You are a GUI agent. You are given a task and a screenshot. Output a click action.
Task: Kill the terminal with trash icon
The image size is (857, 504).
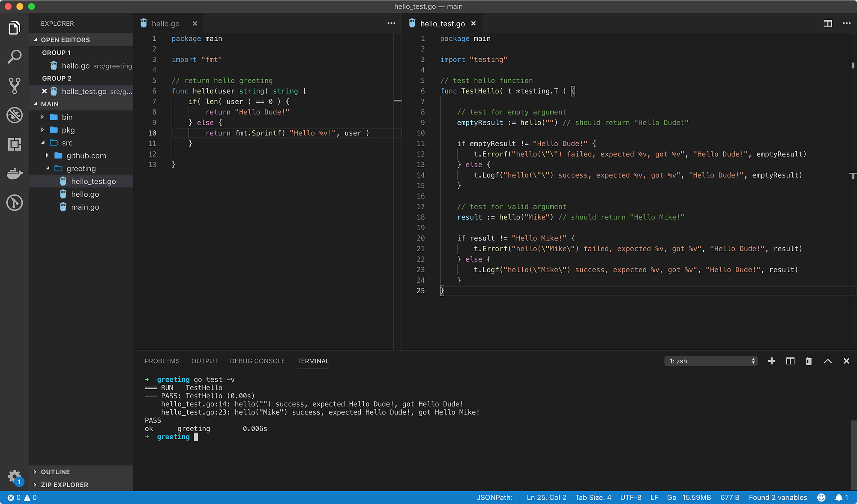pyautogui.click(x=809, y=361)
